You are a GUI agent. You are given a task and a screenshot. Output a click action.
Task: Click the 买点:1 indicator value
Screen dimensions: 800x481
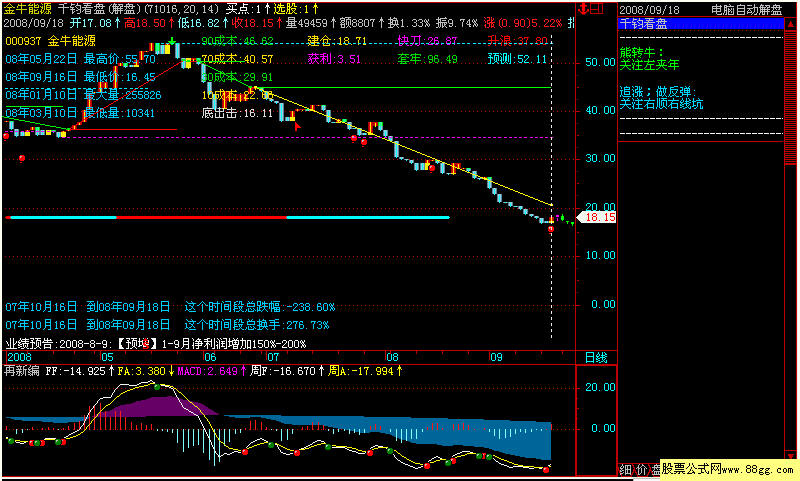(x=247, y=9)
